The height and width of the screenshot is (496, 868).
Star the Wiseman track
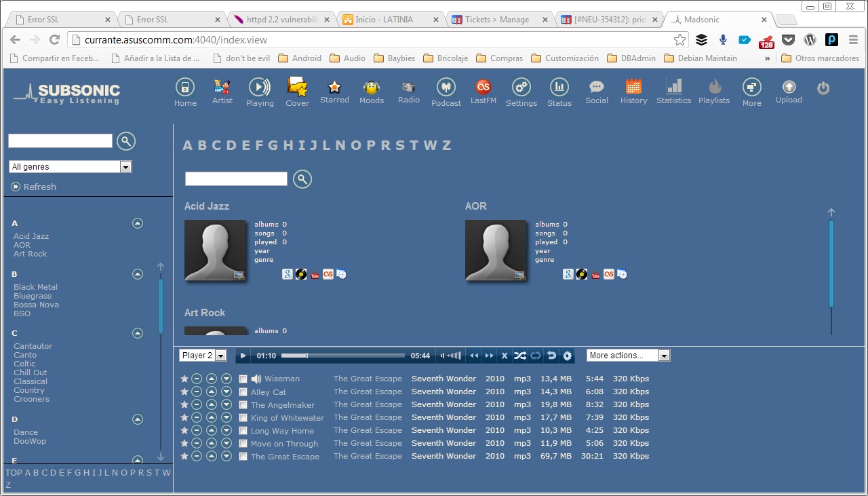tap(184, 379)
